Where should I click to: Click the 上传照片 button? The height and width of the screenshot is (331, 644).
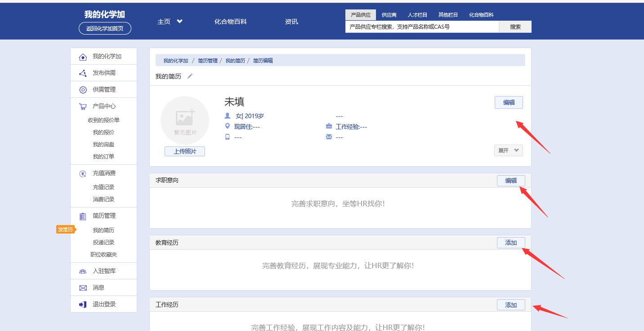pos(185,151)
